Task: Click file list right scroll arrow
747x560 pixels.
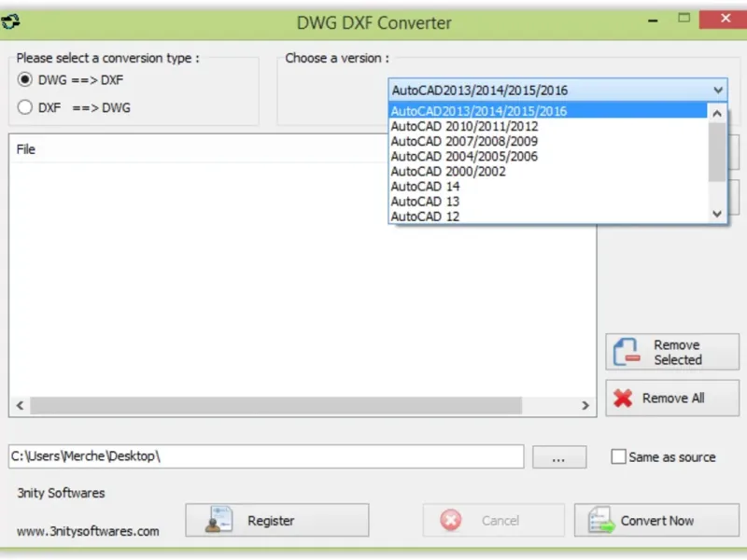Action: tap(585, 405)
